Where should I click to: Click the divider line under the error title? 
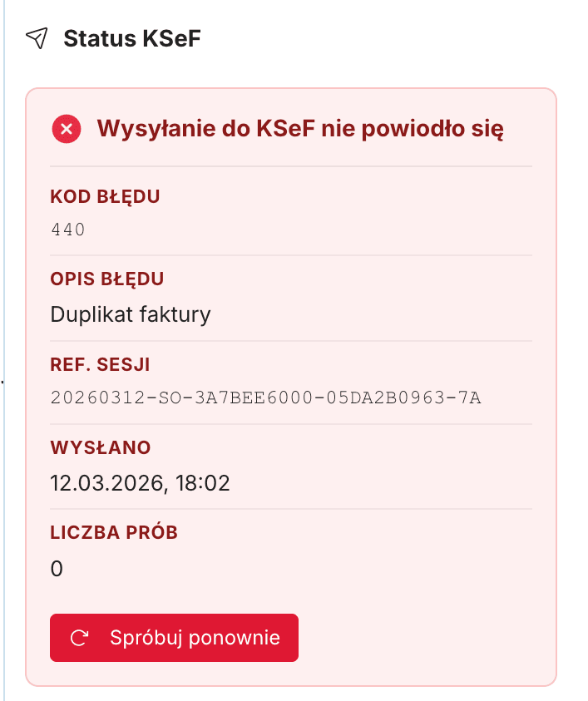(x=291, y=166)
